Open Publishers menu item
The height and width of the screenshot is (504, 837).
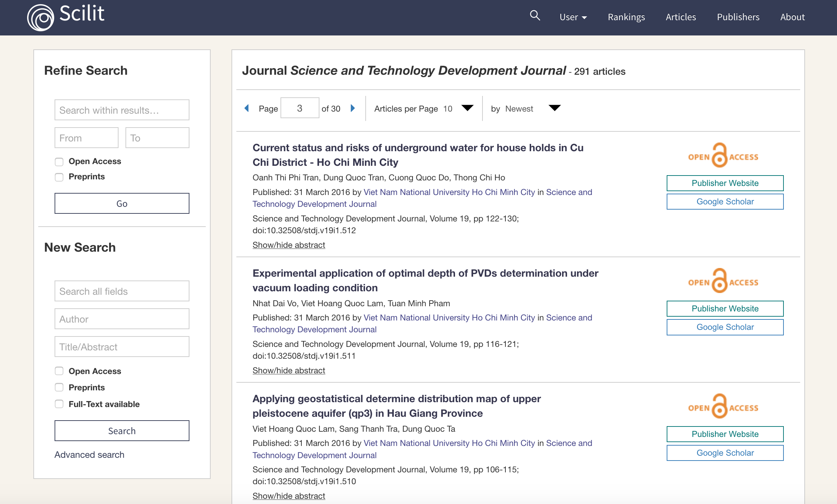(738, 17)
